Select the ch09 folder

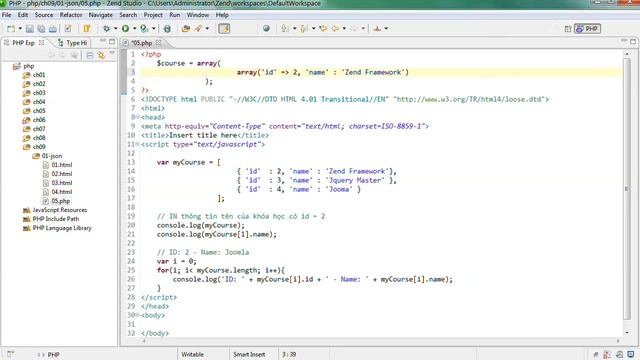pos(34,147)
